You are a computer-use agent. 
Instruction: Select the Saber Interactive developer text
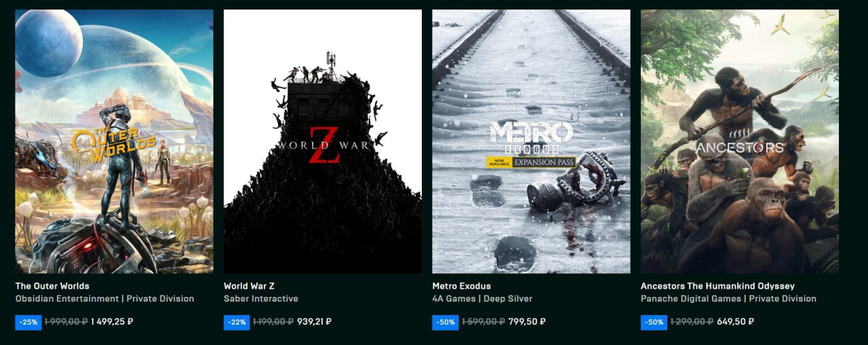261,299
